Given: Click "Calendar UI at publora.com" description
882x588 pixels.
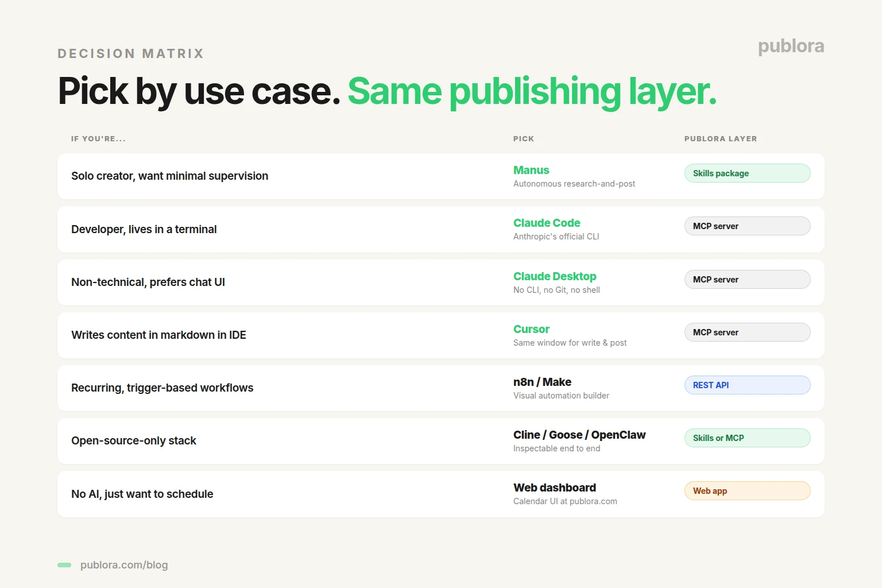Looking at the screenshot, I should (565, 501).
